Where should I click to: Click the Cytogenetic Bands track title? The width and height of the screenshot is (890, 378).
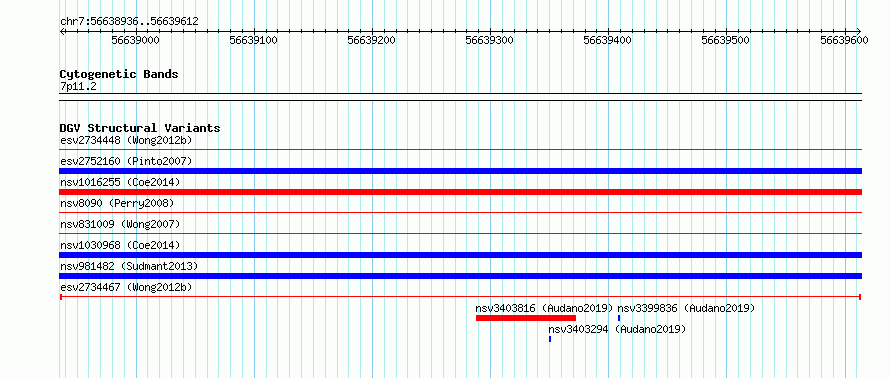point(119,74)
